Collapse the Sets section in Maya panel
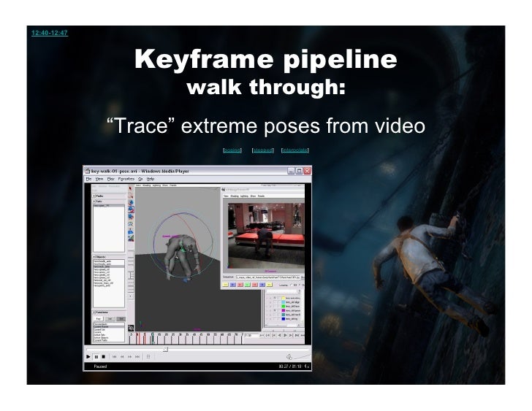 94,201
